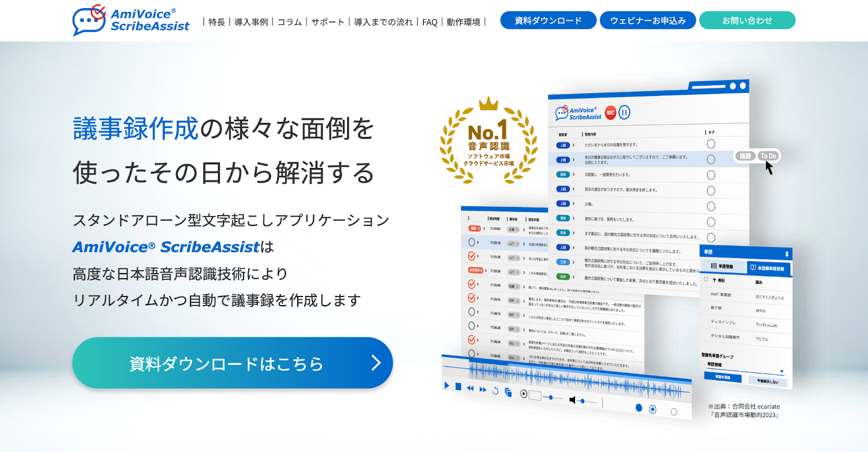Open the 単語登録 group dropdown arrow

point(782,372)
